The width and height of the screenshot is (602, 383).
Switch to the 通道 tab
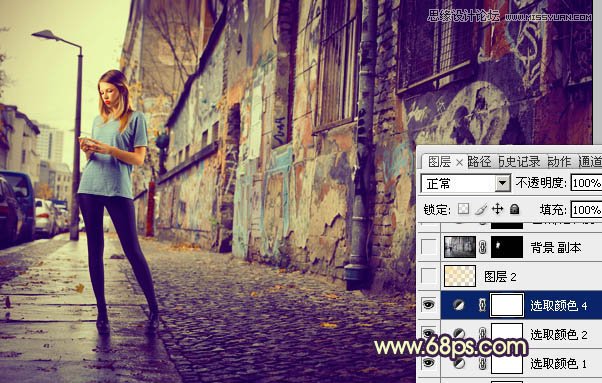point(590,162)
